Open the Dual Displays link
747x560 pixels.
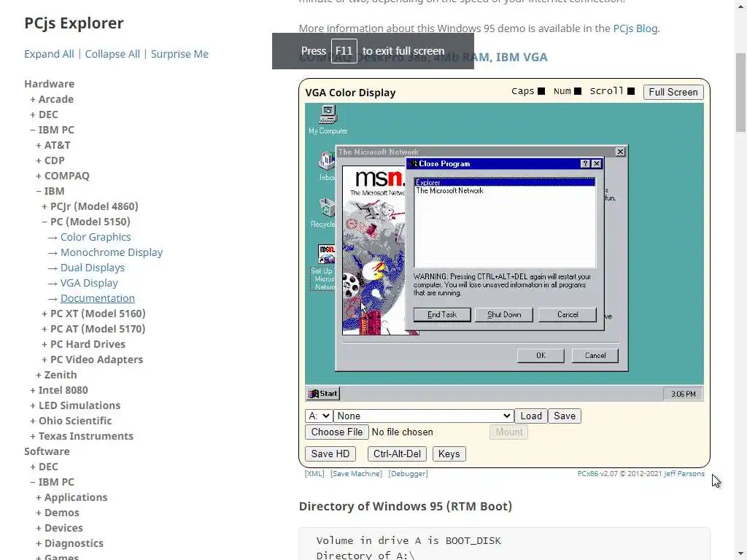coord(93,268)
